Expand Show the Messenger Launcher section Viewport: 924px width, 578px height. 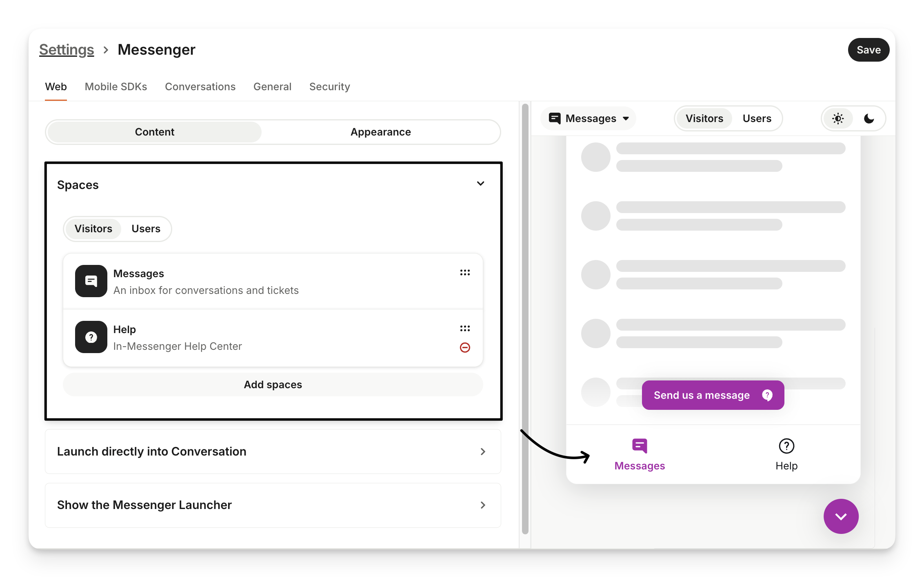pyautogui.click(x=483, y=505)
